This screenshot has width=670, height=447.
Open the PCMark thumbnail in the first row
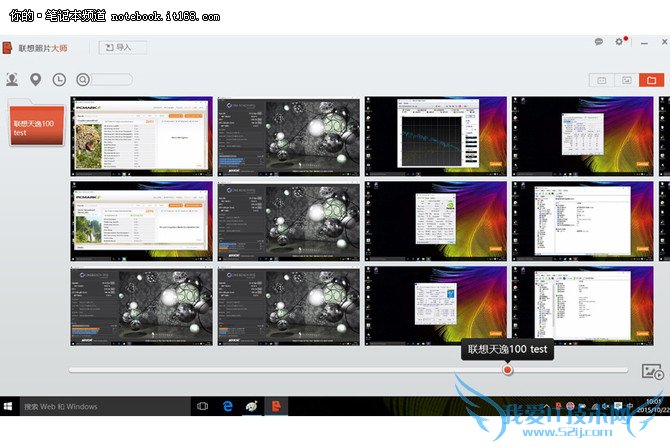point(141,136)
